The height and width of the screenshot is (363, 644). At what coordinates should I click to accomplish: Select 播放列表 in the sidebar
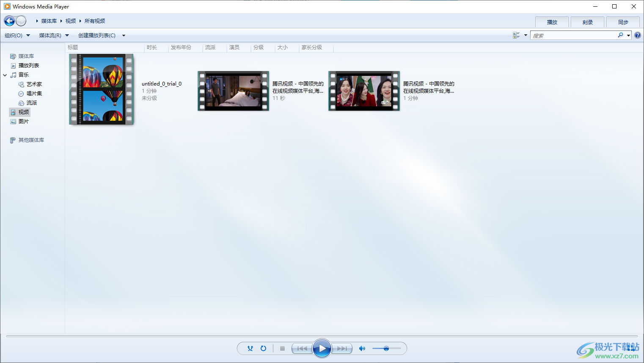click(x=29, y=65)
